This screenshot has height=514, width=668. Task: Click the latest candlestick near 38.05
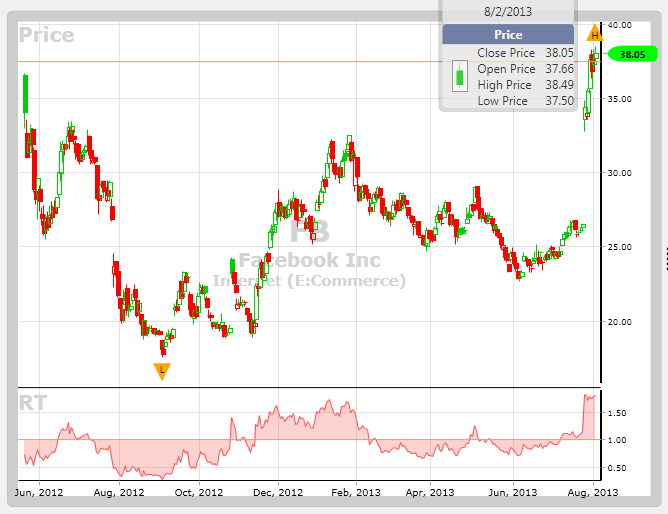click(593, 62)
